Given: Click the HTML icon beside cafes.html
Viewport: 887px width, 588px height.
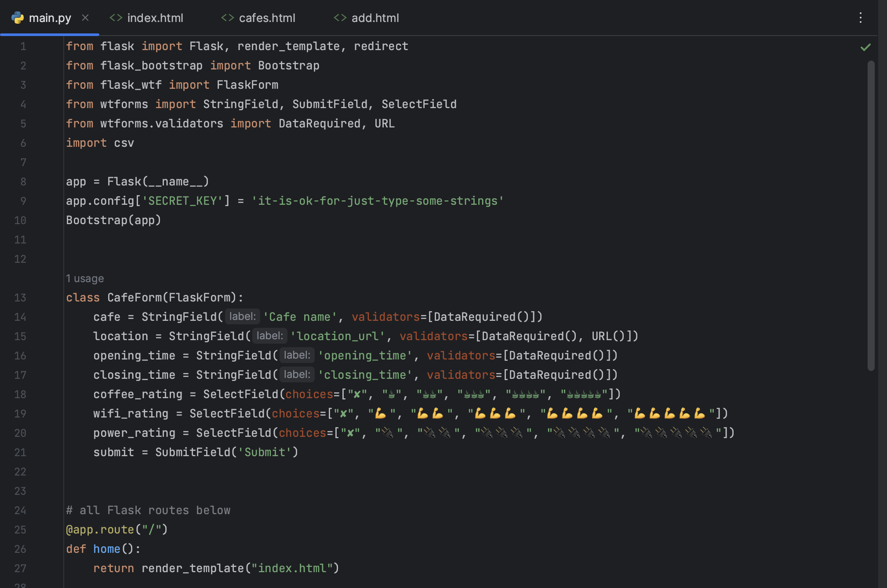Looking at the screenshot, I should tap(228, 18).
